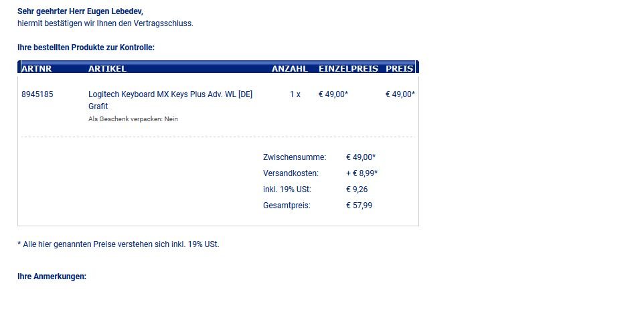This screenshot has height=316, width=644.
Task: Select article number 8945185
Action: pos(37,94)
